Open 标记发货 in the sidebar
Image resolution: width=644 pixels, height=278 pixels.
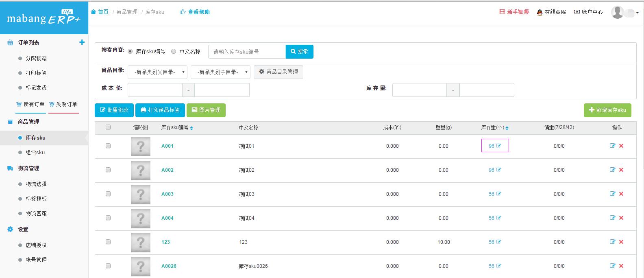(36, 88)
